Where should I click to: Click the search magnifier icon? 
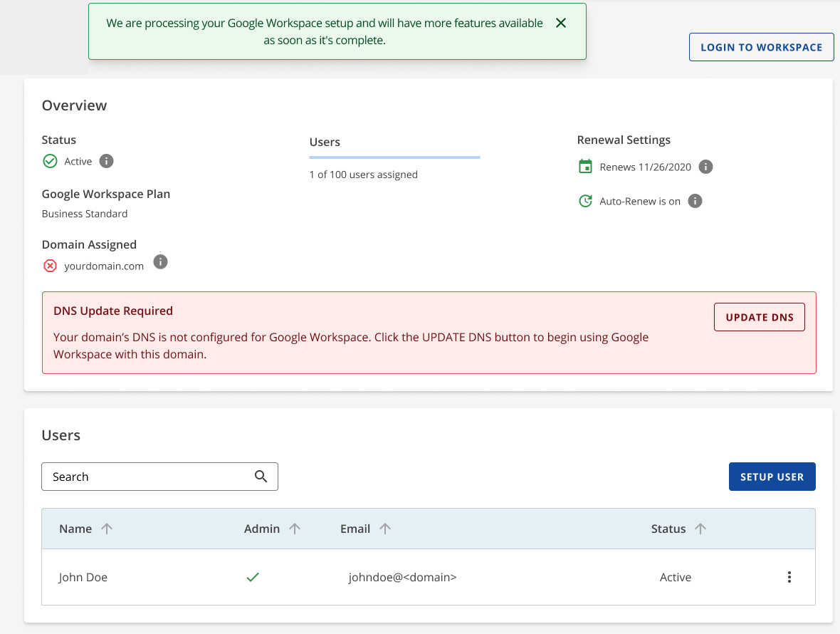click(x=261, y=477)
